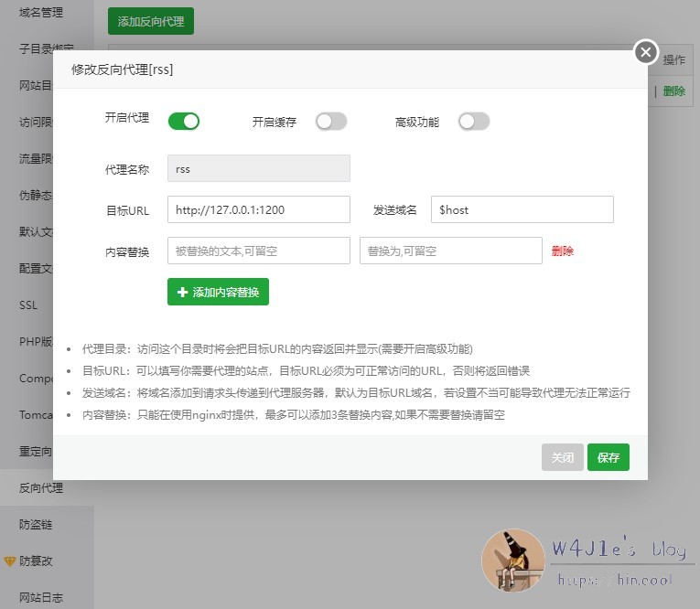This screenshot has height=609, width=700.
Task: Enable the 开启缓存 toggle
Action: point(330,122)
